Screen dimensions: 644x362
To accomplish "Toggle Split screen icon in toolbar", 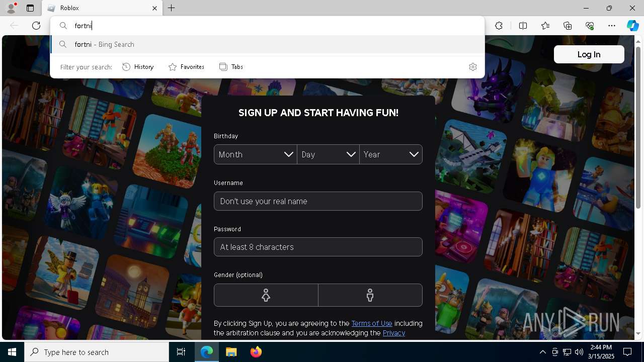I will point(523,26).
